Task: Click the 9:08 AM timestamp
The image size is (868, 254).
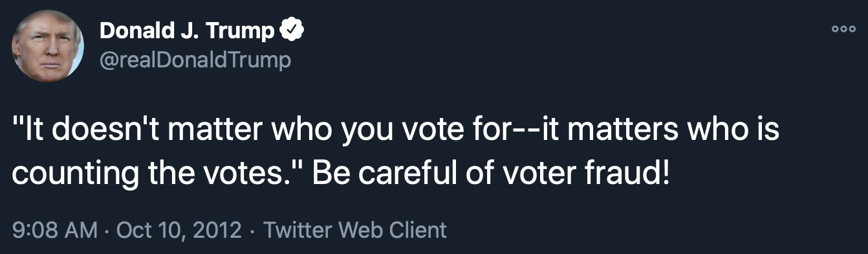Action: [x=56, y=229]
